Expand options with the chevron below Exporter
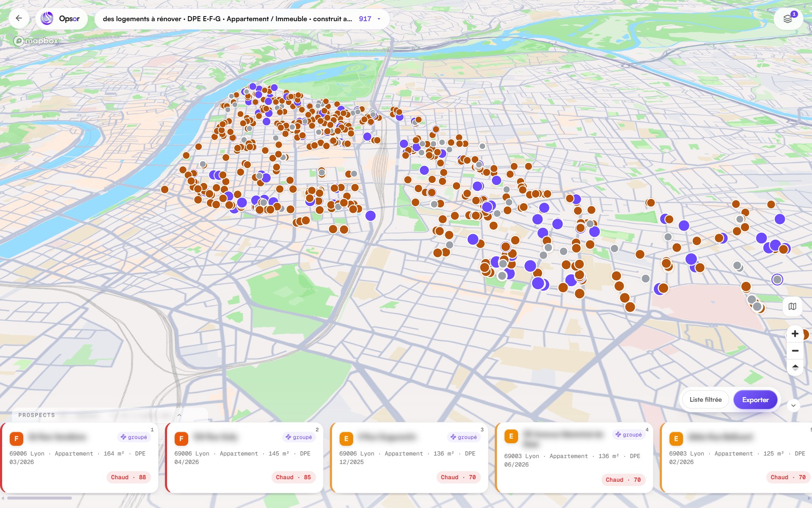Screen dimensions: 812x508 793,406
